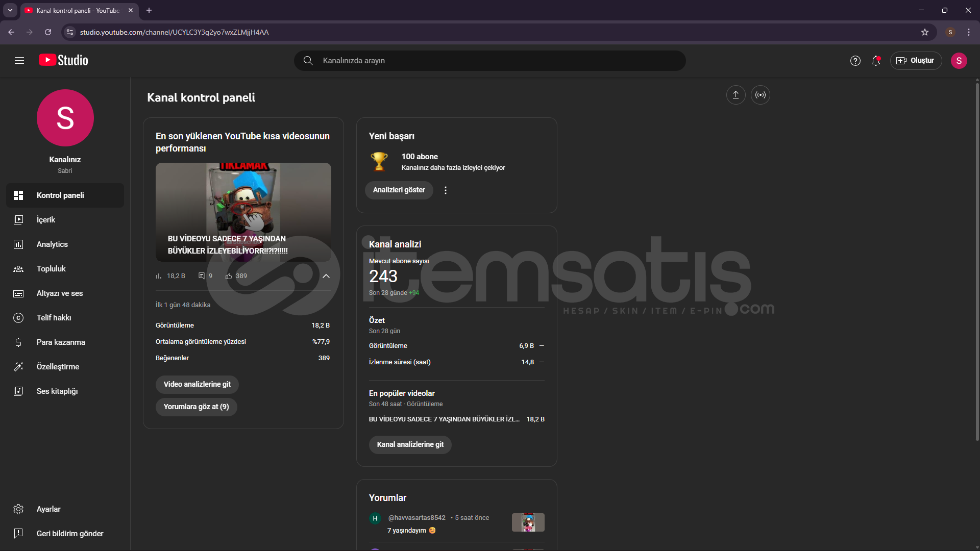Click the likes thumbs-up icon 389
This screenshot has width=980, height=551.
[x=229, y=276]
